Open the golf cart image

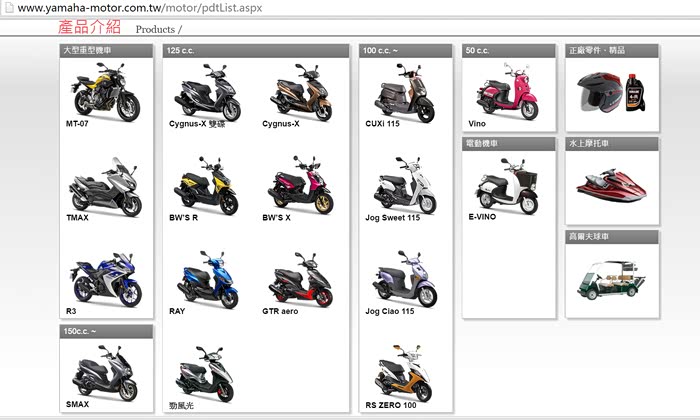pyautogui.click(x=611, y=280)
